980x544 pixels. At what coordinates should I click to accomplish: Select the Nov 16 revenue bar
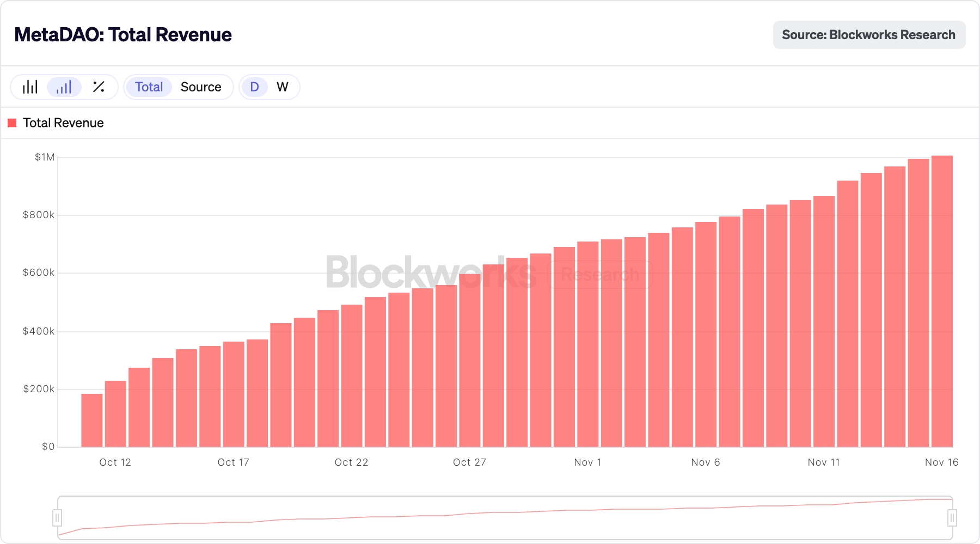coord(942,305)
